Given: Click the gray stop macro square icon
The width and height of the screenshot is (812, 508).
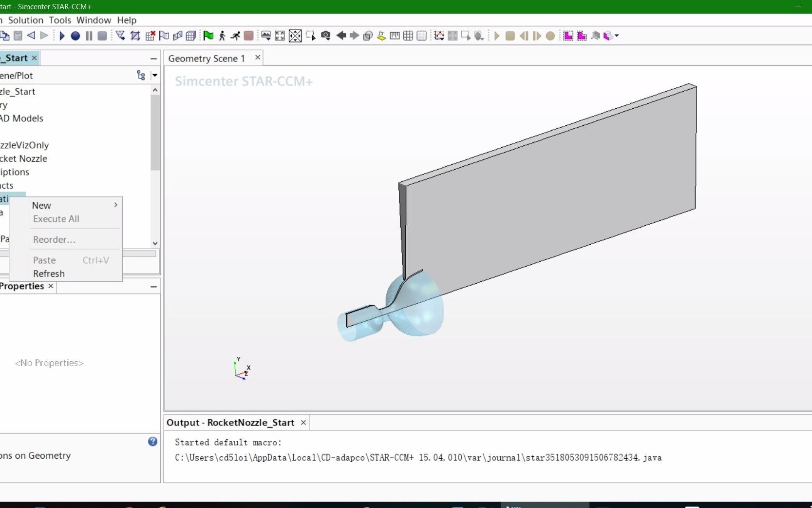Looking at the screenshot, I should click(102, 36).
